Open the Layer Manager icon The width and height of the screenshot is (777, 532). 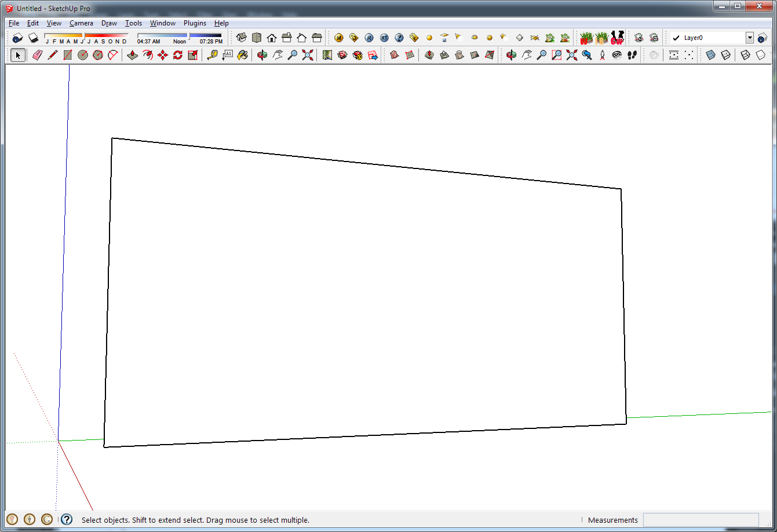pos(763,38)
